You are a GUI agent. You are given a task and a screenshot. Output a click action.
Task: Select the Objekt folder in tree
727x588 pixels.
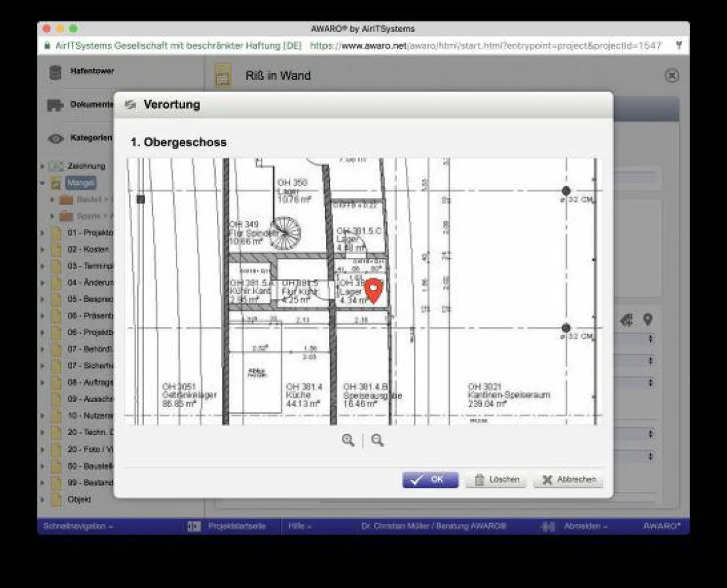tap(79, 499)
